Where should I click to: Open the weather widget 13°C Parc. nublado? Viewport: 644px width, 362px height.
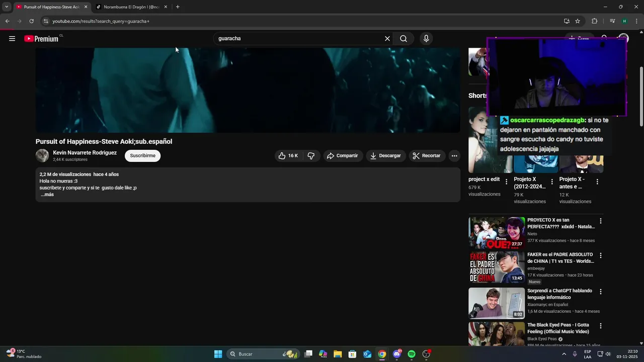click(x=24, y=354)
